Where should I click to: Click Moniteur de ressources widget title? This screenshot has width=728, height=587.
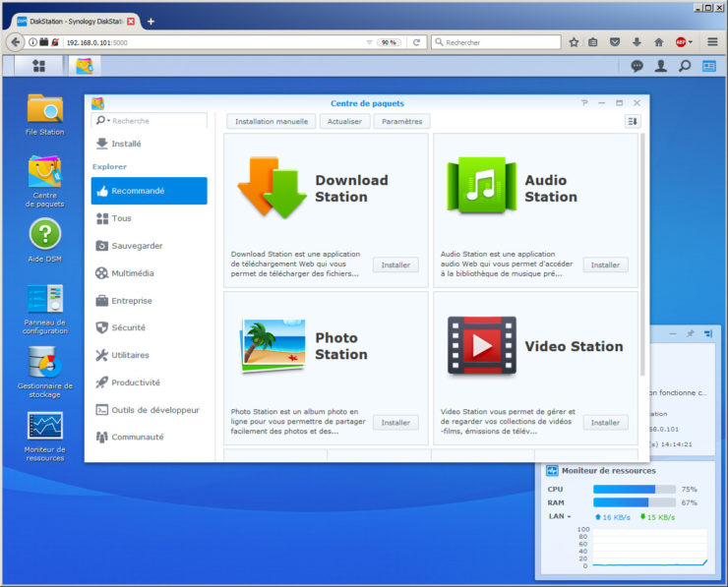coord(608,471)
